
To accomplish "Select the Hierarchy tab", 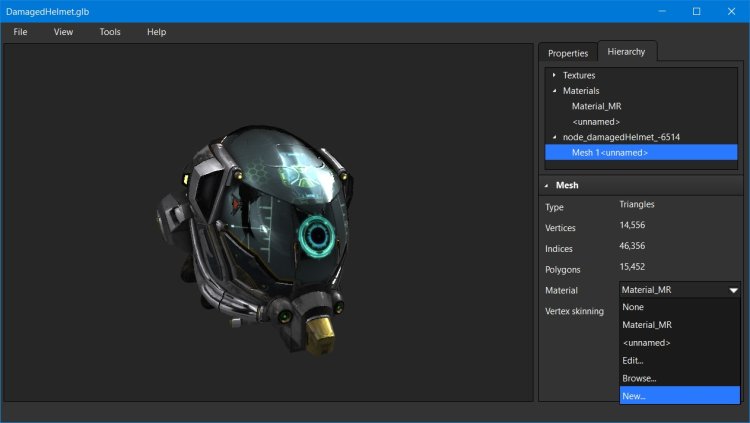I will [x=627, y=52].
